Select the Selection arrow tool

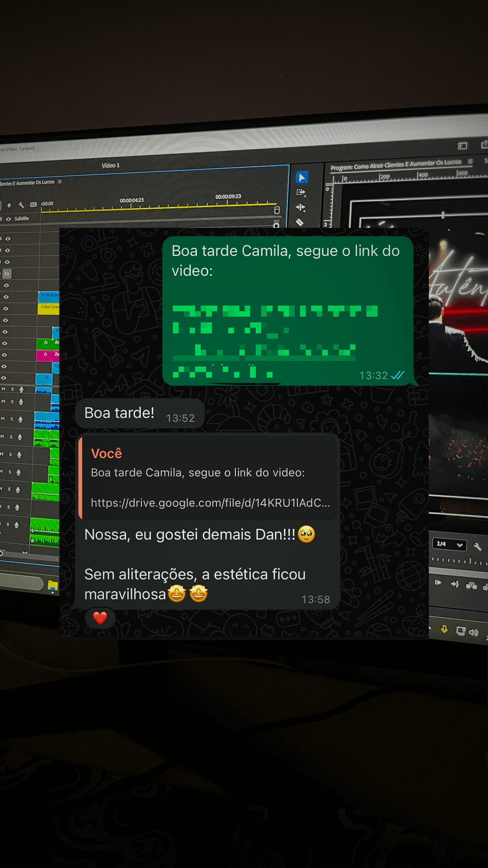pyautogui.click(x=302, y=177)
